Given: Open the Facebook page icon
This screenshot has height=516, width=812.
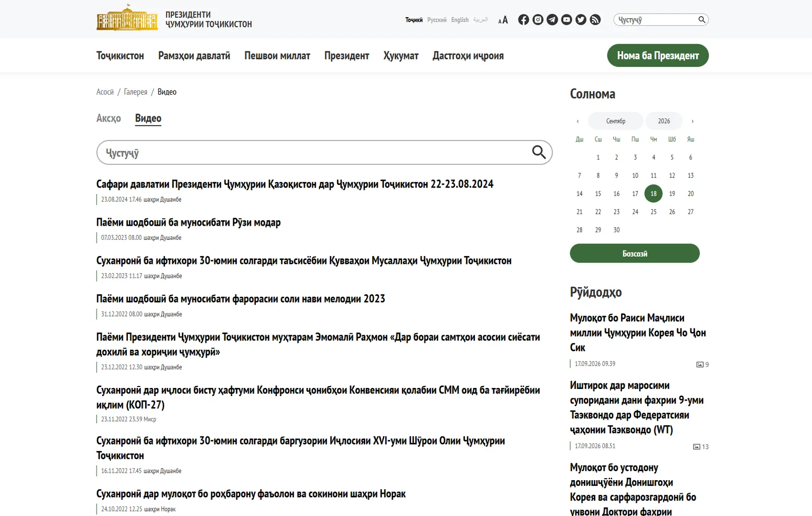Looking at the screenshot, I should pos(523,20).
